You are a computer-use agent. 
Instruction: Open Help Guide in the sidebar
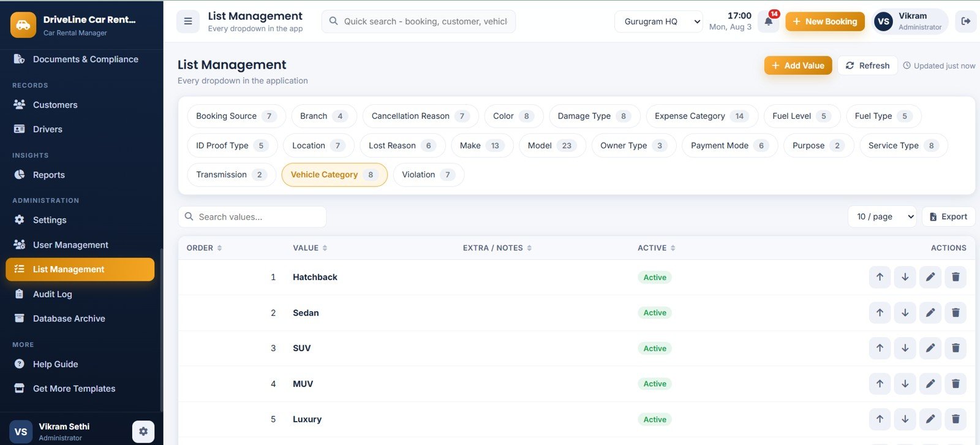point(80,364)
